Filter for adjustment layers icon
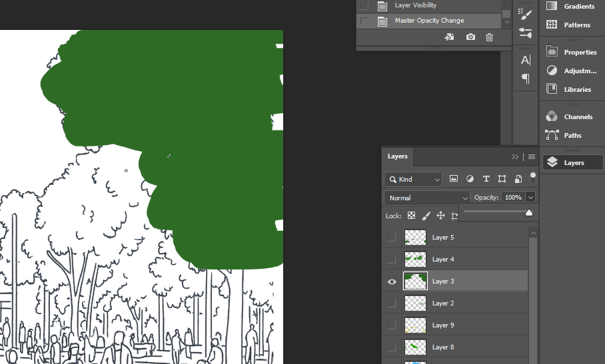This screenshot has width=605, height=364. tap(470, 179)
